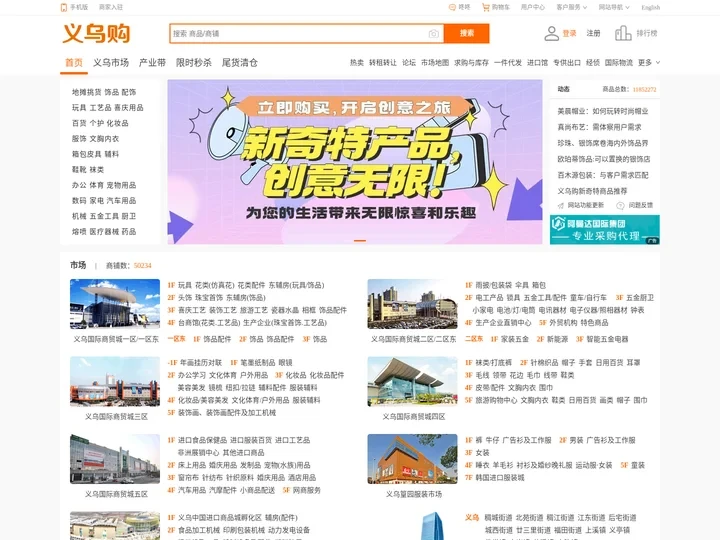Image resolution: width=720 pixels, height=540 pixels.
Task: Click 花类(仿真花) on District 1 first floor
Action: point(214,285)
